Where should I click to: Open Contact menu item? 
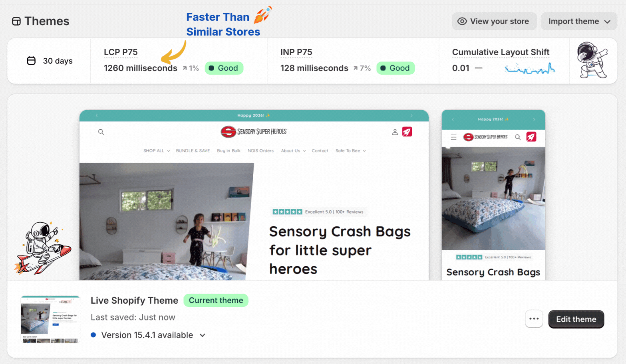tap(320, 151)
